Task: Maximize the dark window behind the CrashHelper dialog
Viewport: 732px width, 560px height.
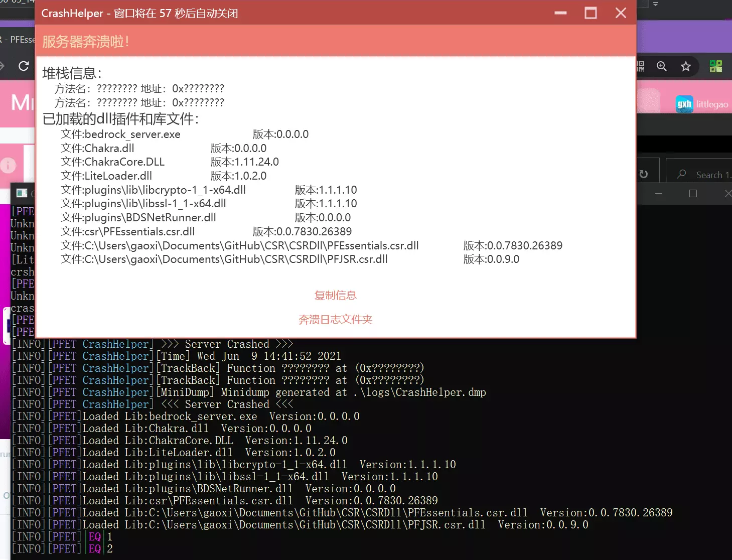Action: point(693,194)
